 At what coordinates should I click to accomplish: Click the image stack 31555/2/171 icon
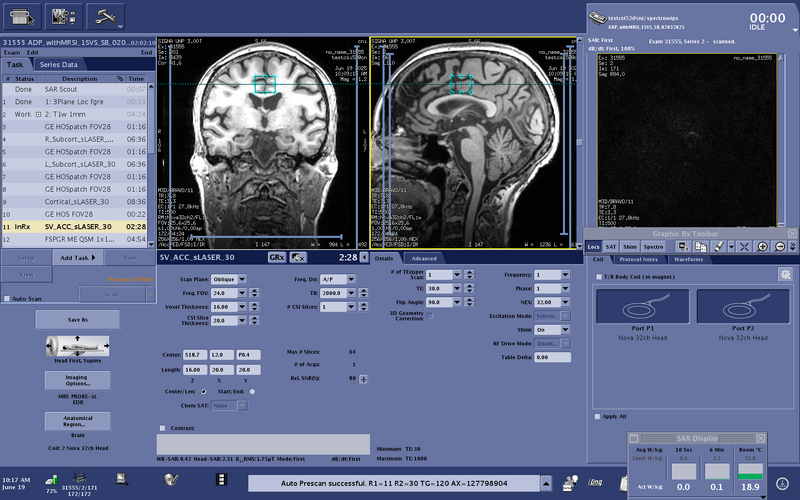click(x=79, y=477)
